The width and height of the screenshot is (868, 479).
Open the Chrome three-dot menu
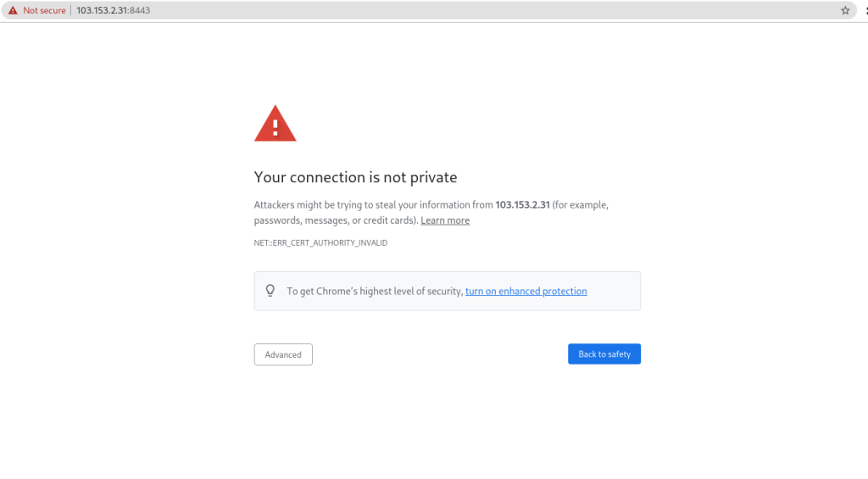(865, 10)
